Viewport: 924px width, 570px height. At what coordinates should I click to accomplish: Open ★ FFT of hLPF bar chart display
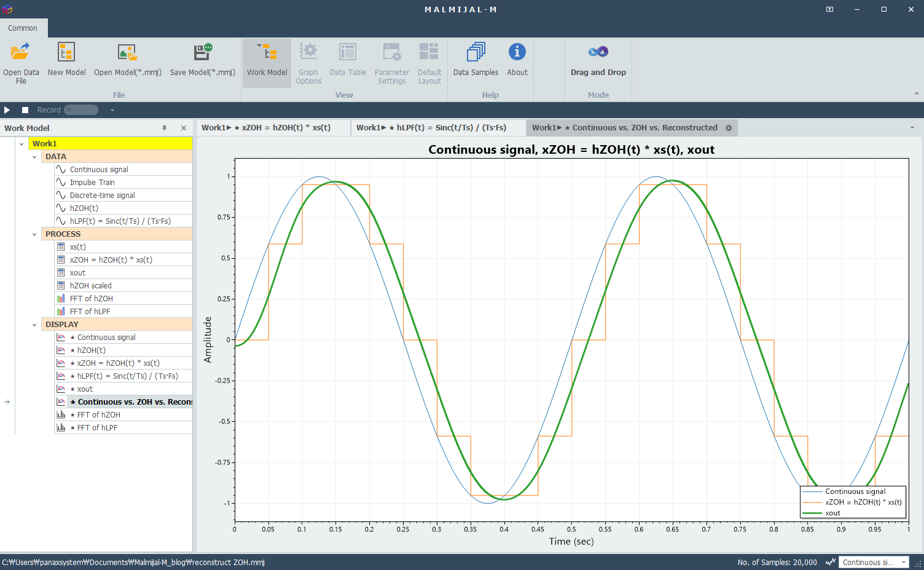pyautogui.click(x=123, y=428)
